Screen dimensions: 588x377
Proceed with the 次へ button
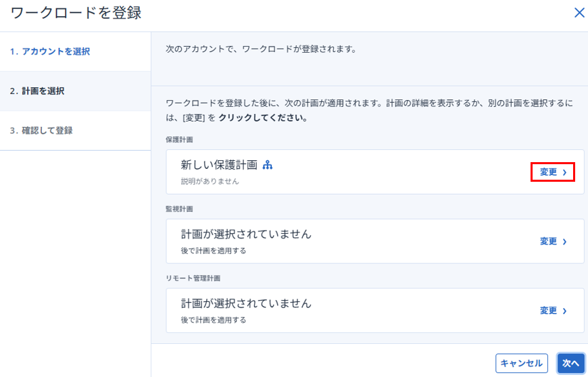coord(570,363)
